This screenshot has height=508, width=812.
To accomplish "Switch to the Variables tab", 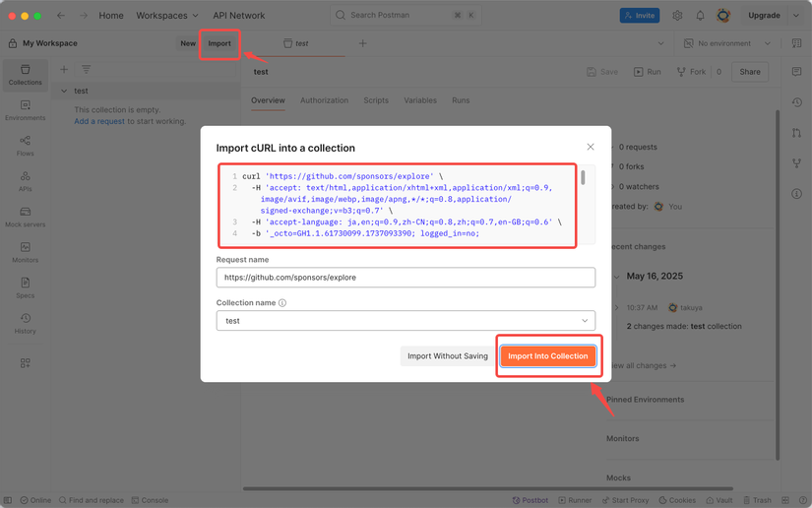I will [x=420, y=100].
